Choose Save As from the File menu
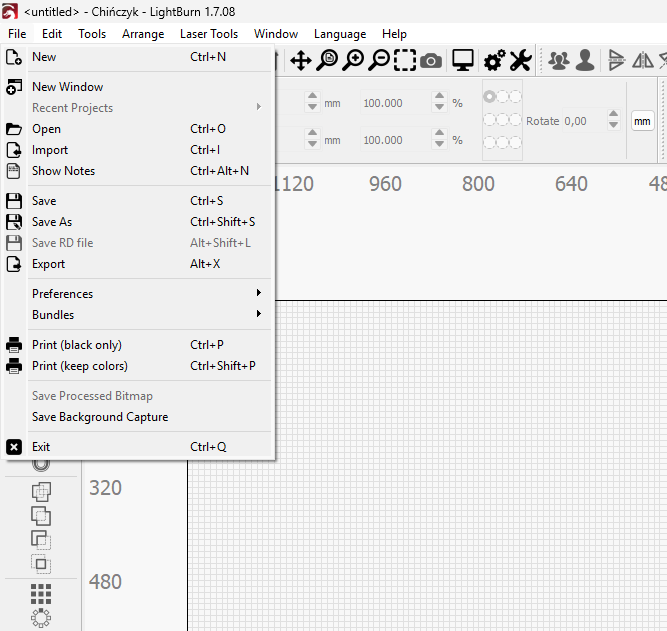 [x=52, y=222]
